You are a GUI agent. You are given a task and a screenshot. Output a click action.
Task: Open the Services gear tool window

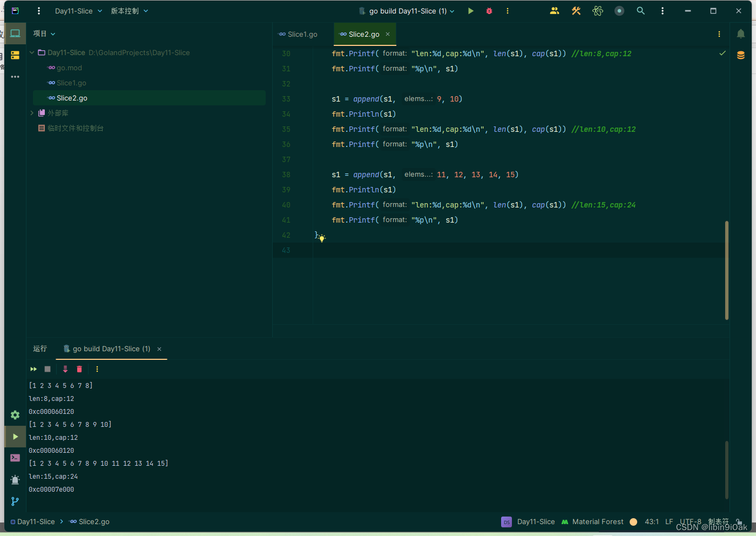15,415
